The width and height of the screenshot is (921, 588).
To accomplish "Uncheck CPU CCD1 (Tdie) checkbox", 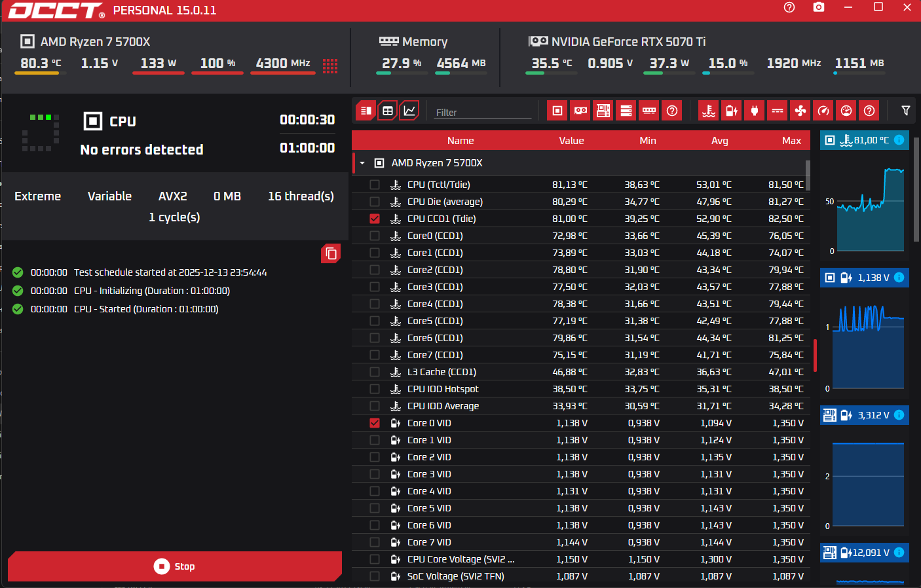I will 375,219.
